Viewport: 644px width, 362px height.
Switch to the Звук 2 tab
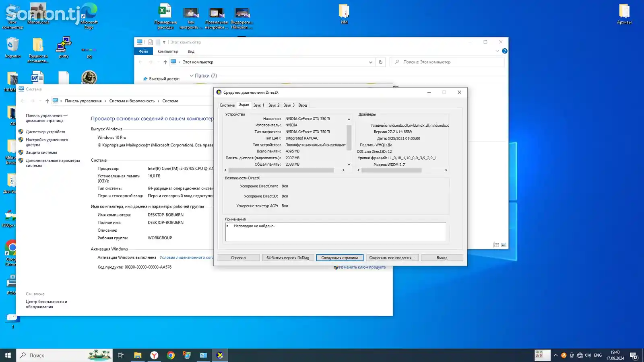274,105
